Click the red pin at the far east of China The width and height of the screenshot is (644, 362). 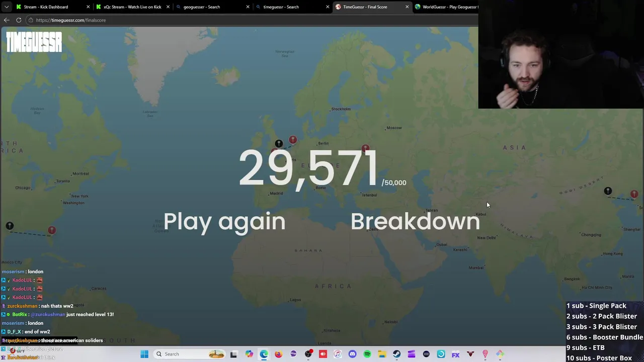pos(634,194)
